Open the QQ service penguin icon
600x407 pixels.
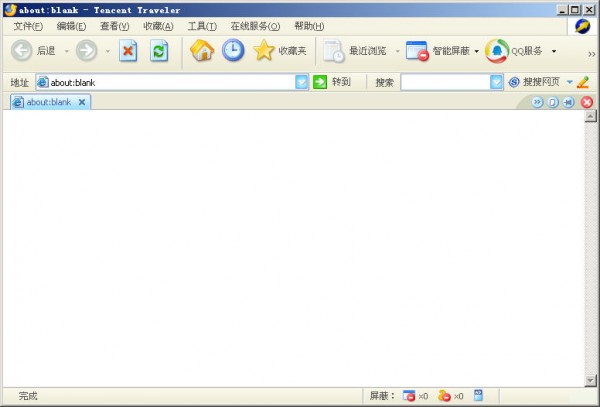497,51
